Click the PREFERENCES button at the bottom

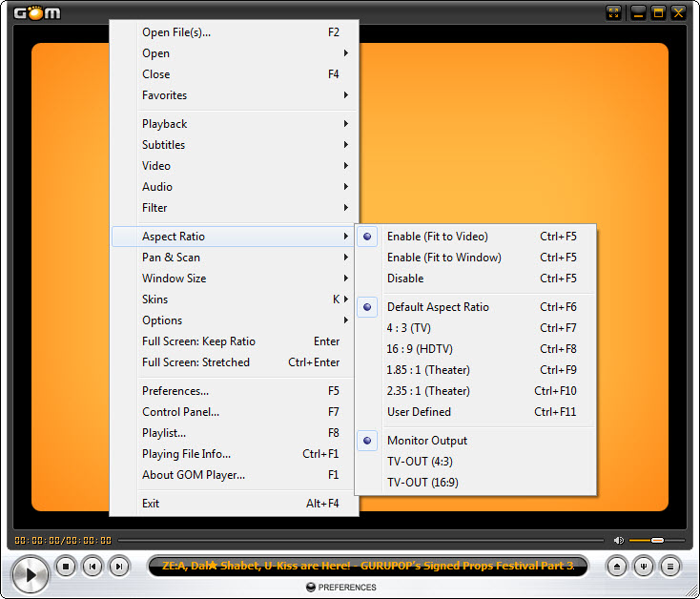341,588
